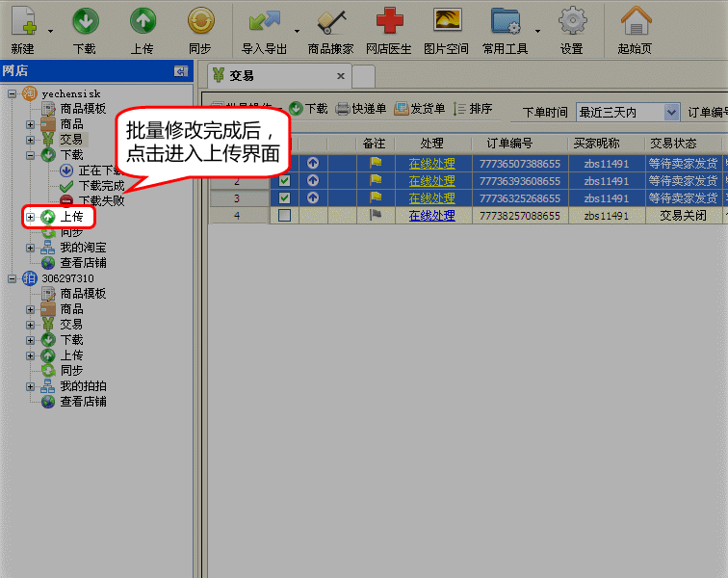Uncheck the row 3 checkbox
The width and height of the screenshot is (728, 578).
click(285, 198)
